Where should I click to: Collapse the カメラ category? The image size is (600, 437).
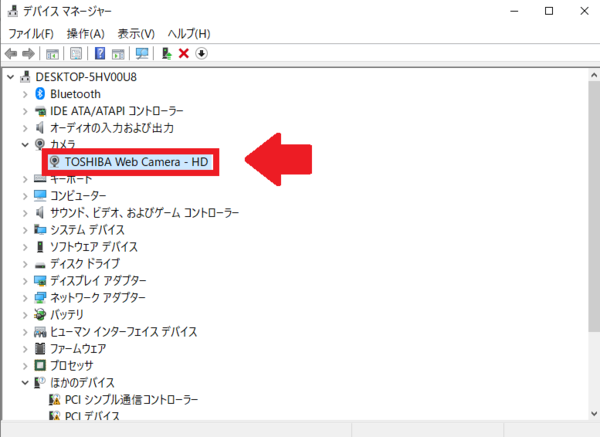pyautogui.click(x=25, y=145)
